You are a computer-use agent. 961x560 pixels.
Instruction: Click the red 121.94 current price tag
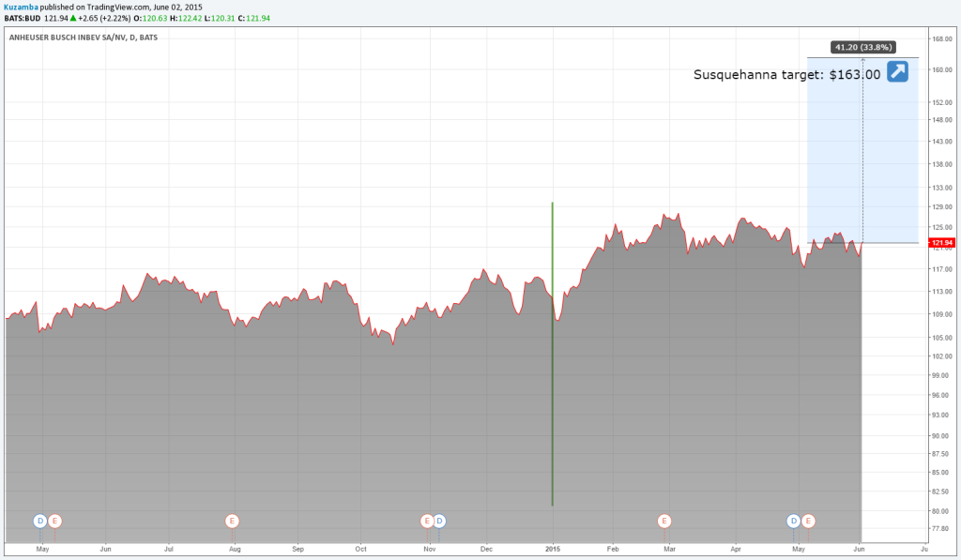pos(942,243)
